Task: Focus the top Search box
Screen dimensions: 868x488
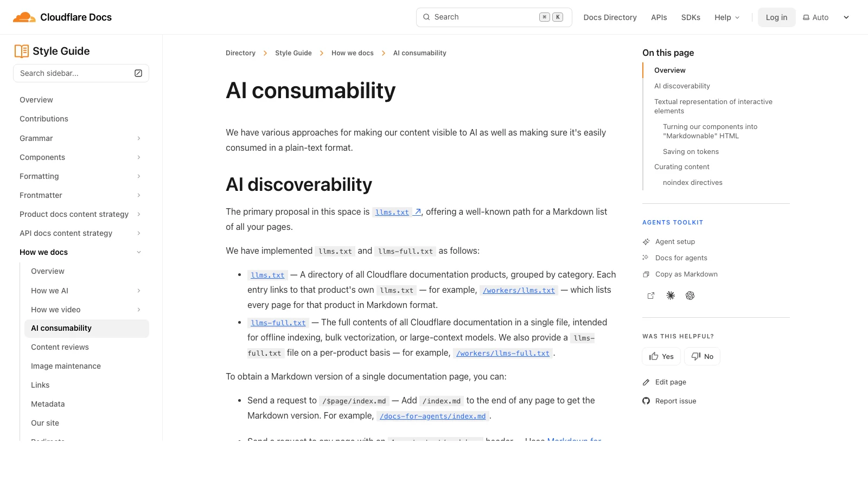Action: pyautogui.click(x=494, y=17)
